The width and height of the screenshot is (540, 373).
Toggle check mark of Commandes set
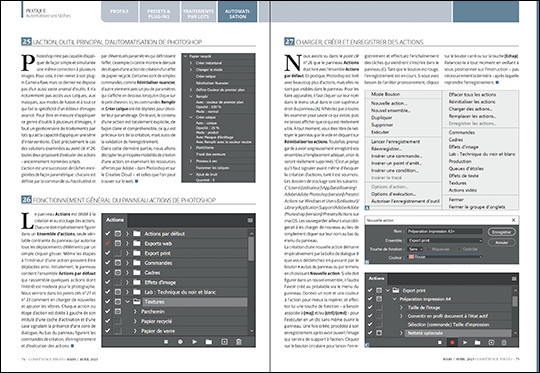point(107,263)
